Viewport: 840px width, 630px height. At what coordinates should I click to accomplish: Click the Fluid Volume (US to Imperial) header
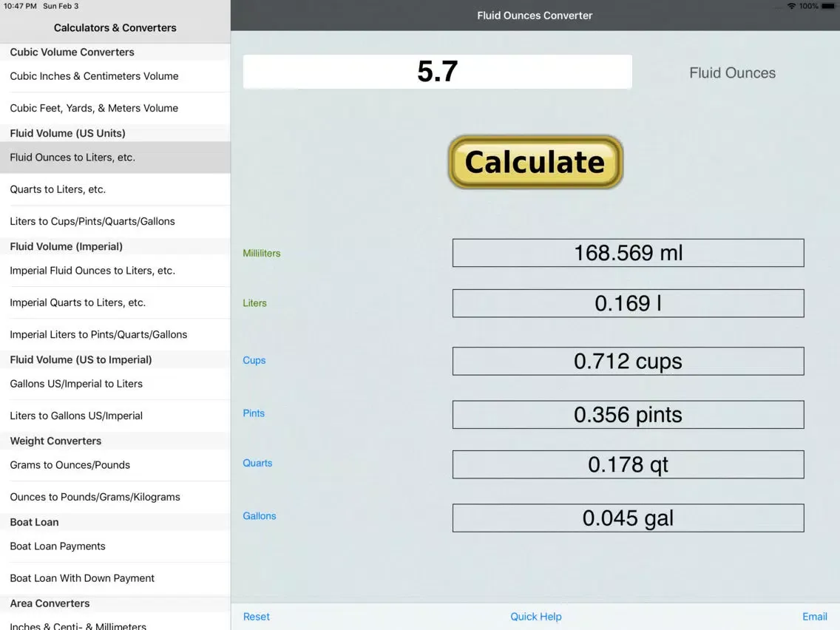click(x=81, y=360)
